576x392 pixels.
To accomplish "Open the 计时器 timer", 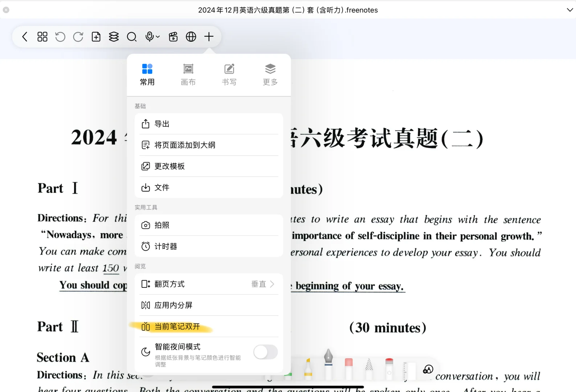I will click(x=209, y=246).
